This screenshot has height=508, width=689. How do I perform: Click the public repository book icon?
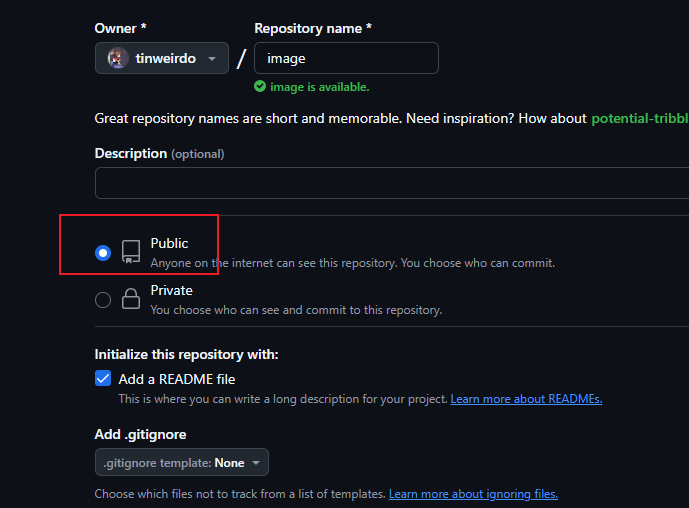131,252
